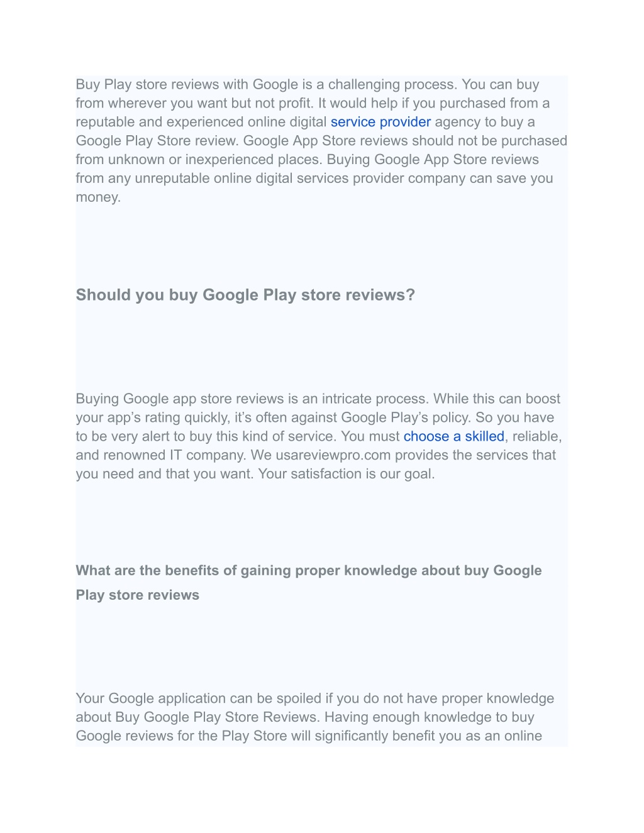Click the heading line "Play store reviews"
644x833 pixels.
click(x=138, y=595)
